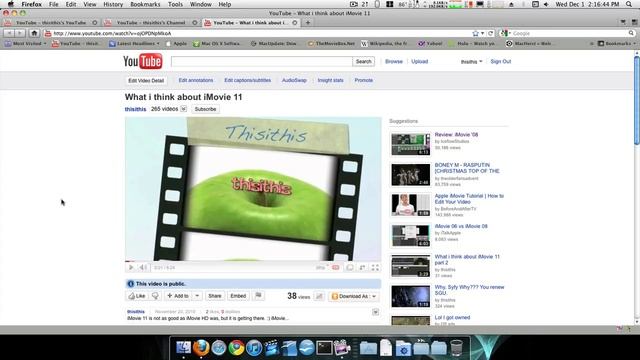Bookmark this page with the star icon
This screenshot has width=640, height=360.
pos(475,33)
